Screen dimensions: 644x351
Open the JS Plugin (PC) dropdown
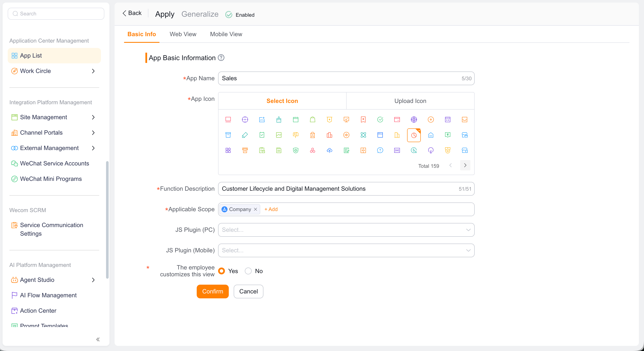click(346, 230)
